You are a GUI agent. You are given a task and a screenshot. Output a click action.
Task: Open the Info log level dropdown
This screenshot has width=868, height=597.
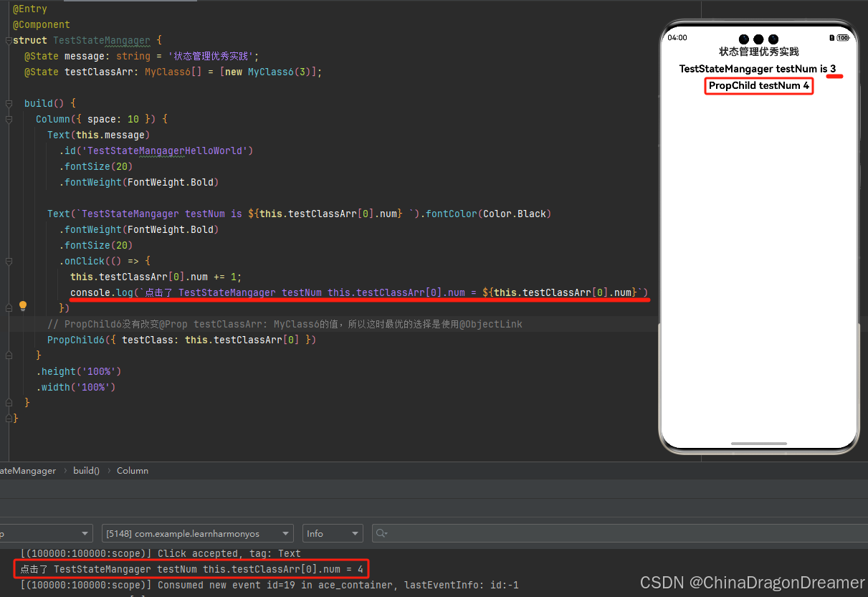coord(332,533)
